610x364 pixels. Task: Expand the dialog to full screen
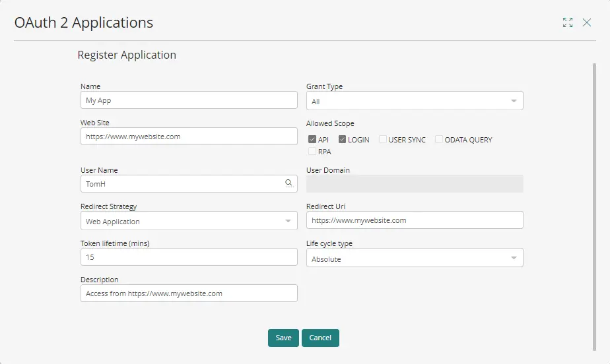(568, 22)
